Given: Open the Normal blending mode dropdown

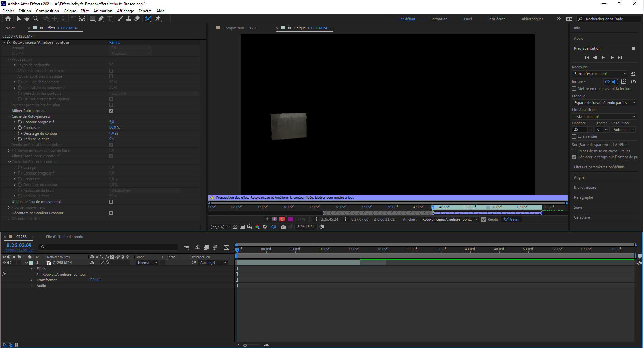Looking at the screenshot, I should point(147,263).
